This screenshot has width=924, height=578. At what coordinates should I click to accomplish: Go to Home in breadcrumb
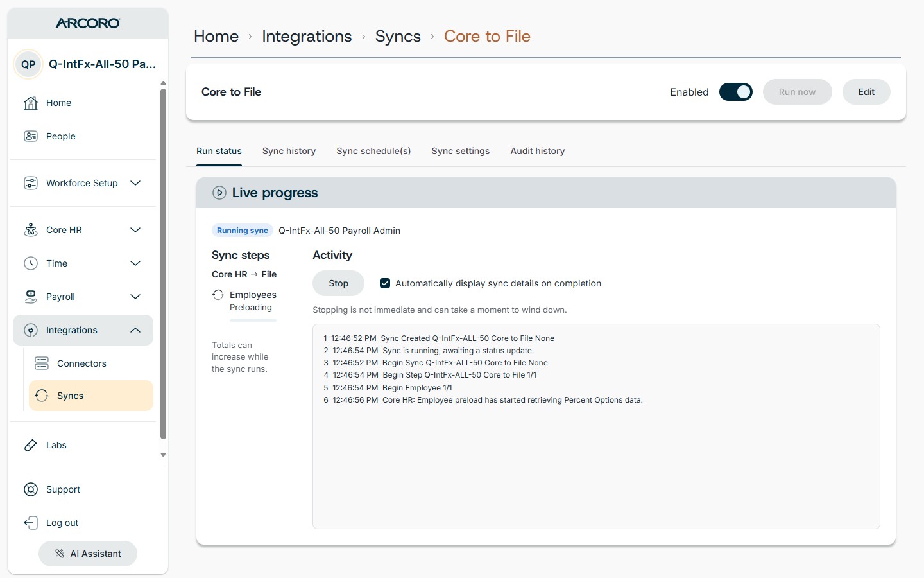(216, 37)
